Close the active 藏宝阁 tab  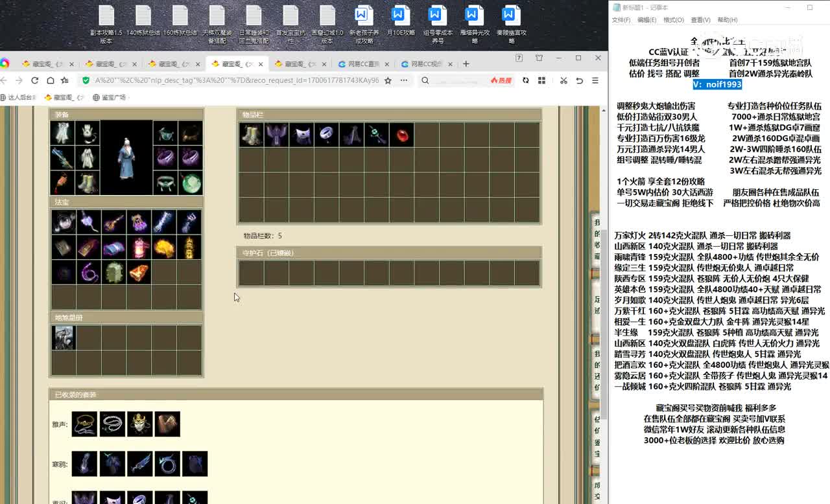(261, 64)
